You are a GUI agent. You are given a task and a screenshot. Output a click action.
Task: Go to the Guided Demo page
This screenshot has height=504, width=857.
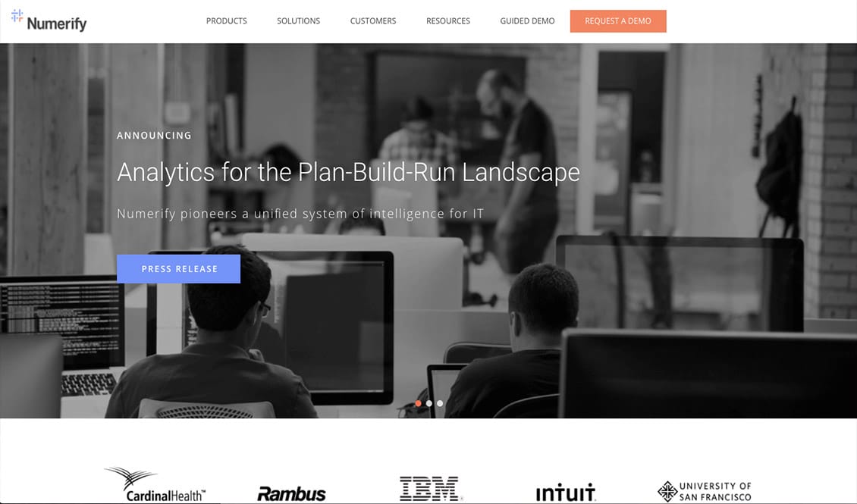coord(527,21)
